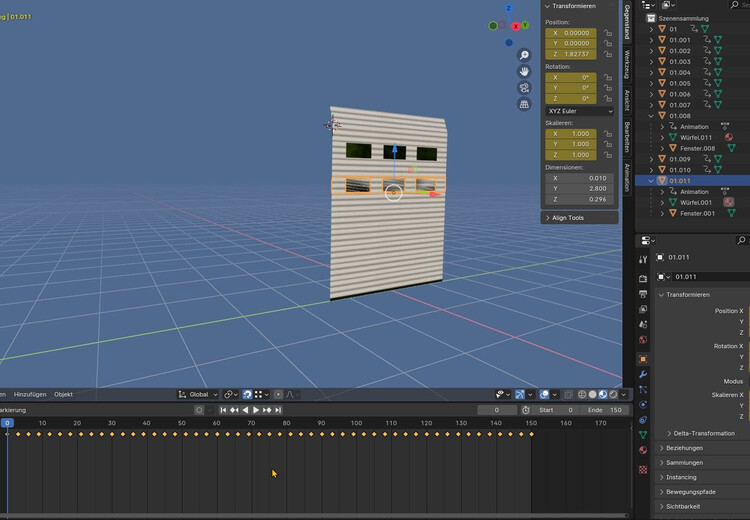Image resolution: width=750 pixels, height=520 pixels.
Task: Open the Object Data green triangle tab
Action: click(x=643, y=435)
